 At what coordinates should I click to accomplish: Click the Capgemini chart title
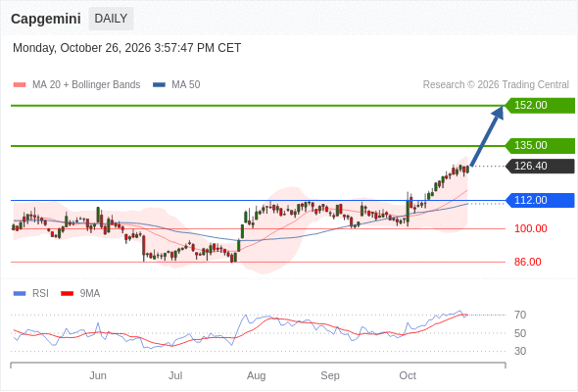[46, 19]
